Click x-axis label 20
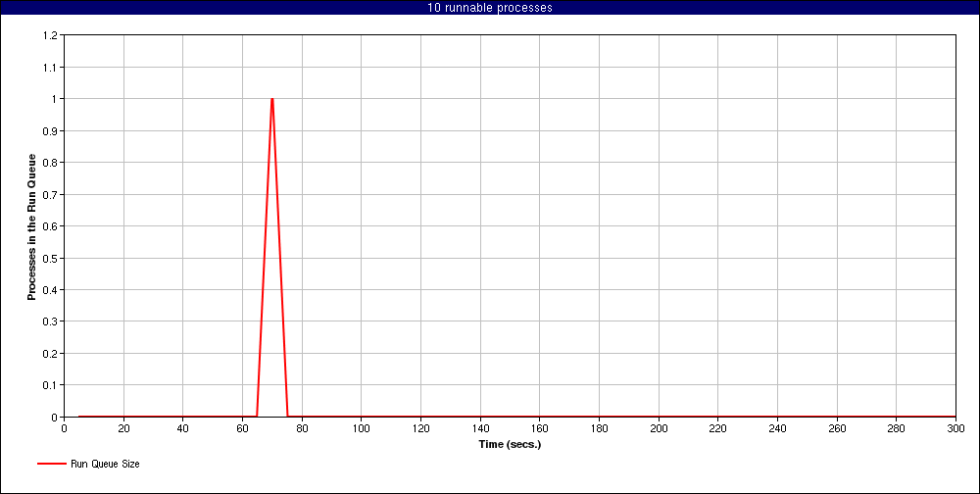Screen dimensions: 980x494 tap(123, 428)
